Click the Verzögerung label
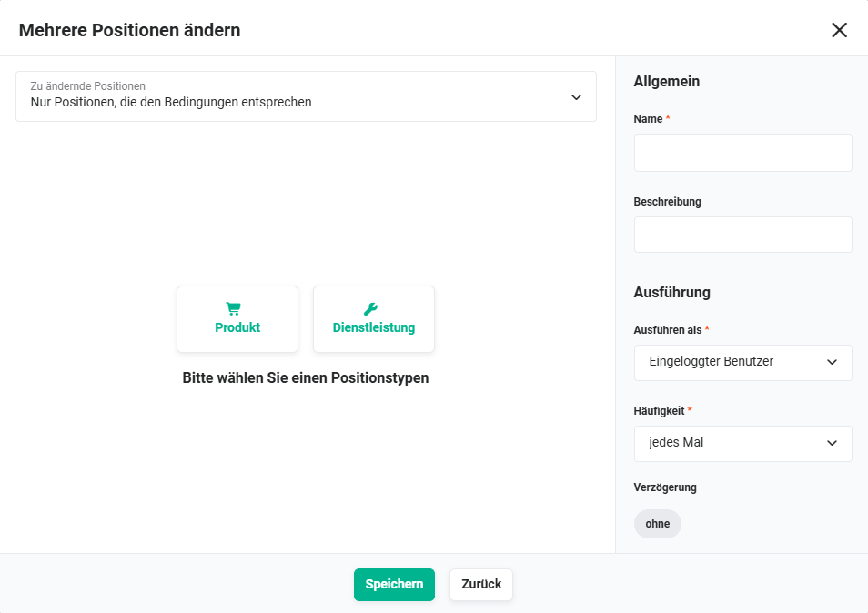This screenshot has height=613, width=868. pos(665,487)
